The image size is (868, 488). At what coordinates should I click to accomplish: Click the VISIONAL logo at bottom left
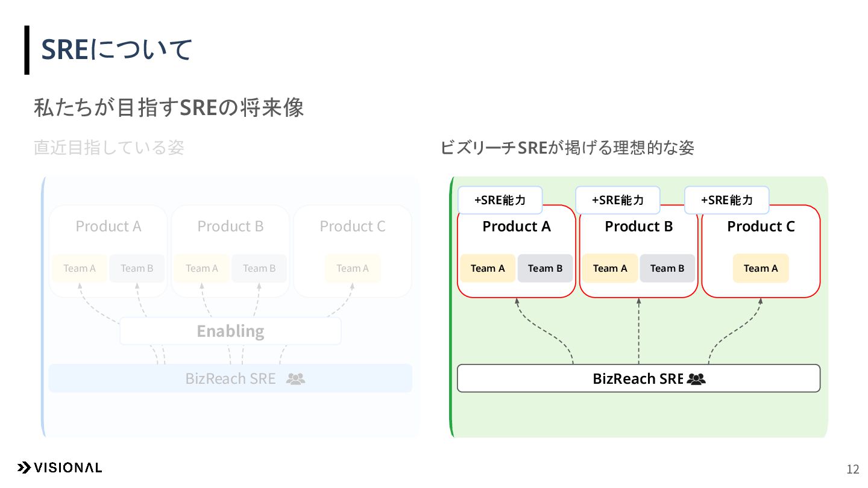click(x=59, y=468)
